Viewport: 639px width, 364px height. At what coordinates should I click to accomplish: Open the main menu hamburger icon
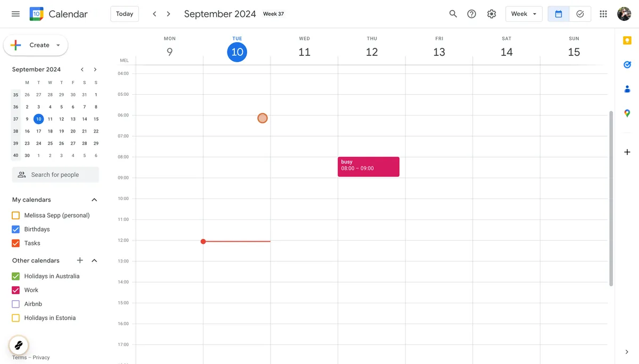pyautogui.click(x=15, y=14)
